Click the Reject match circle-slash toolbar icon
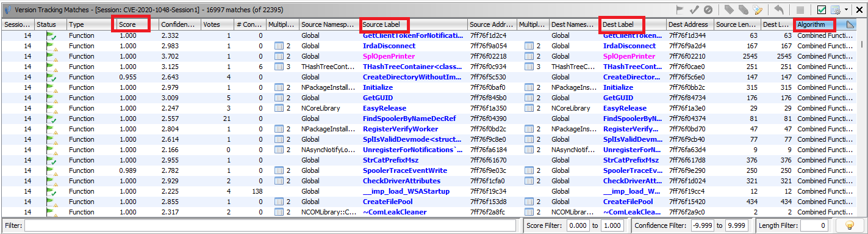 coord(708,10)
